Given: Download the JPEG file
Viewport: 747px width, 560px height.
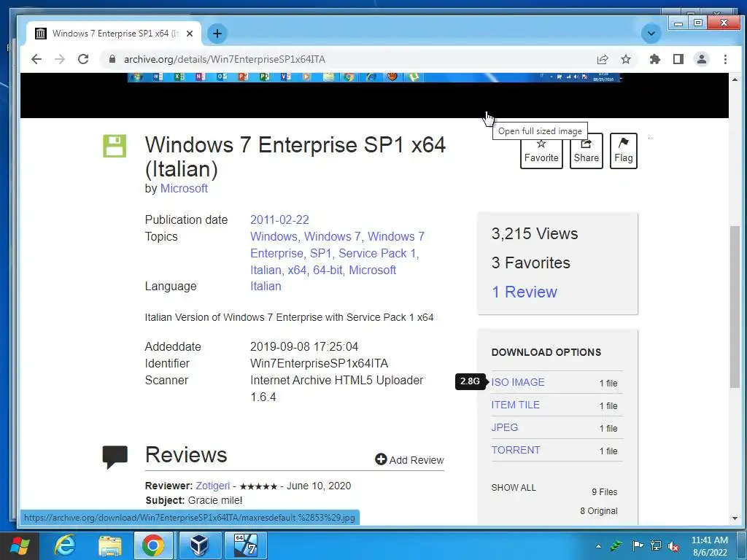Looking at the screenshot, I should pos(505,427).
